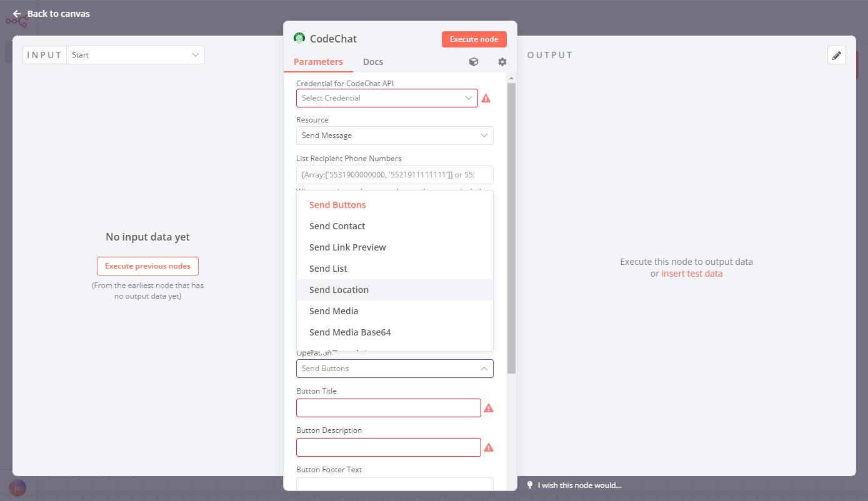Click the Button Footer Text field
The image size is (868, 501).
(x=395, y=484)
